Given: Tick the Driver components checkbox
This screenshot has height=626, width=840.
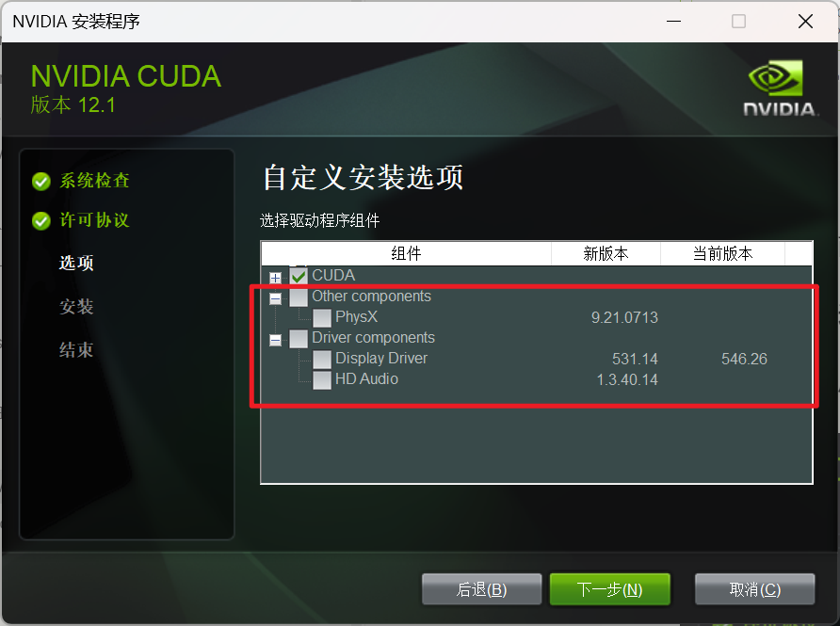Looking at the screenshot, I should click(x=299, y=339).
